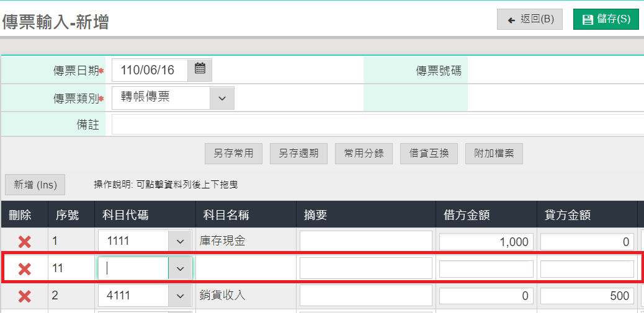Click 另存週期 button
The width and height of the screenshot is (644, 313).
point(298,154)
